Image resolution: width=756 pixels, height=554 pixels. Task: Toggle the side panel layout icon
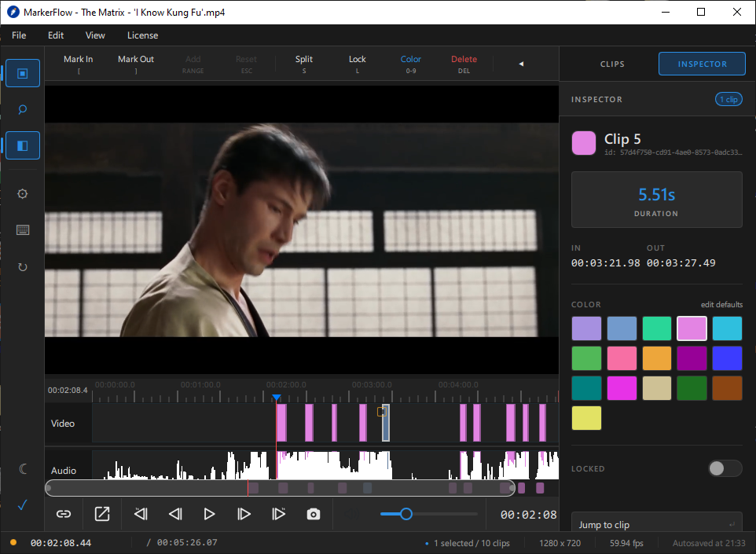pyautogui.click(x=23, y=145)
